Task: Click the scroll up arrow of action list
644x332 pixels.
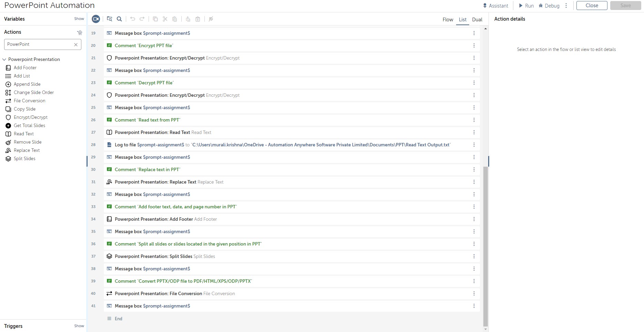Action: [x=485, y=29]
